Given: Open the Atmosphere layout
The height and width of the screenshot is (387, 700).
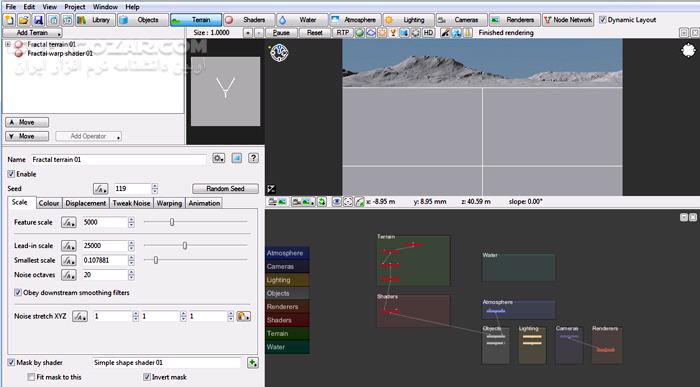Looking at the screenshot, I should click(x=355, y=20).
